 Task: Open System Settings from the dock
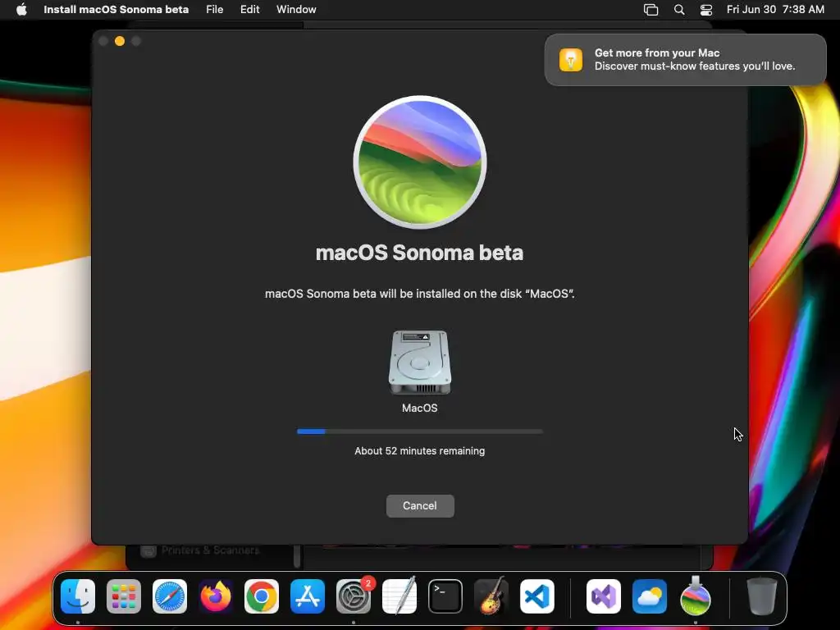[x=354, y=596]
